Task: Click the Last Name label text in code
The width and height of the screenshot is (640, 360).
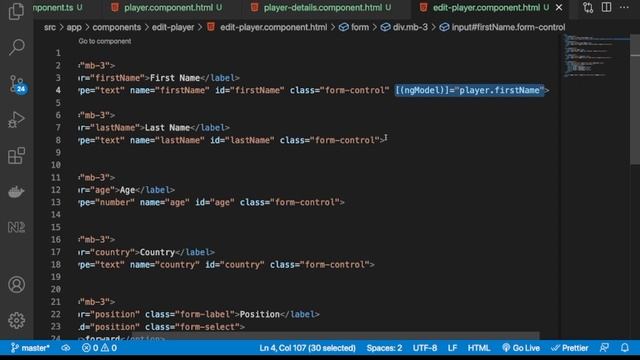Action: pyautogui.click(x=167, y=127)
